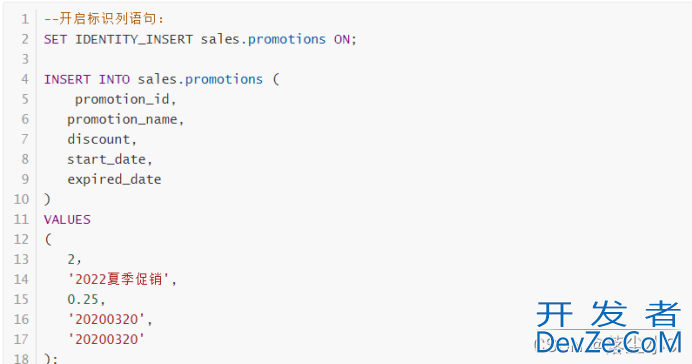Image resolution: width=692 pixels, height=364 pixels.
Task: Click promotion_id column on line 5
Action: point(122,99)
